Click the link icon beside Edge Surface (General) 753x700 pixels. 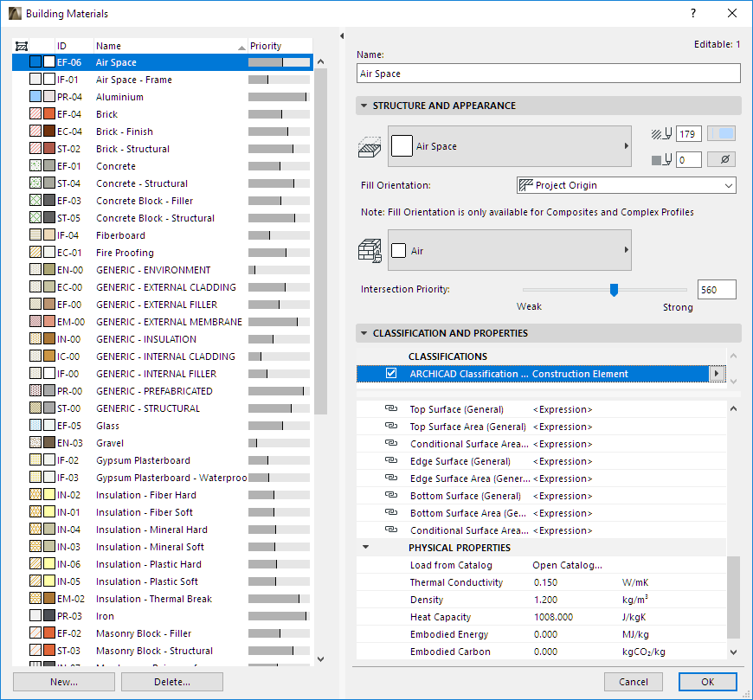[390, 461]
